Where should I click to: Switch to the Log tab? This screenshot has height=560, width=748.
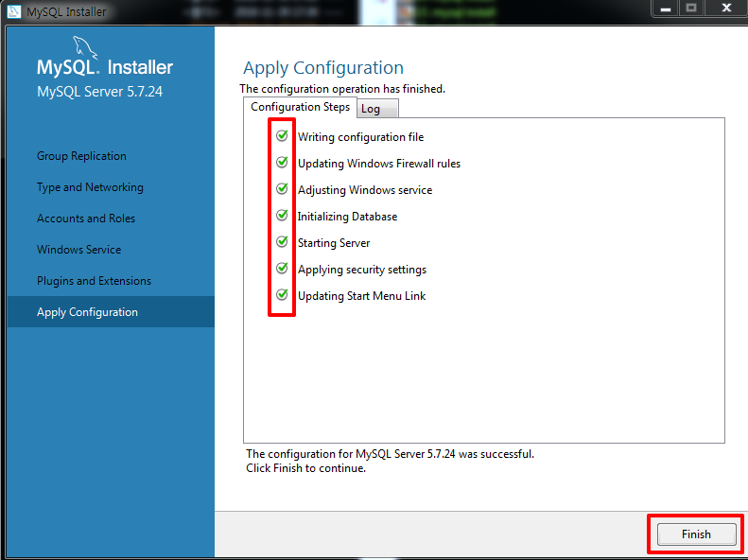pos(377,109)
